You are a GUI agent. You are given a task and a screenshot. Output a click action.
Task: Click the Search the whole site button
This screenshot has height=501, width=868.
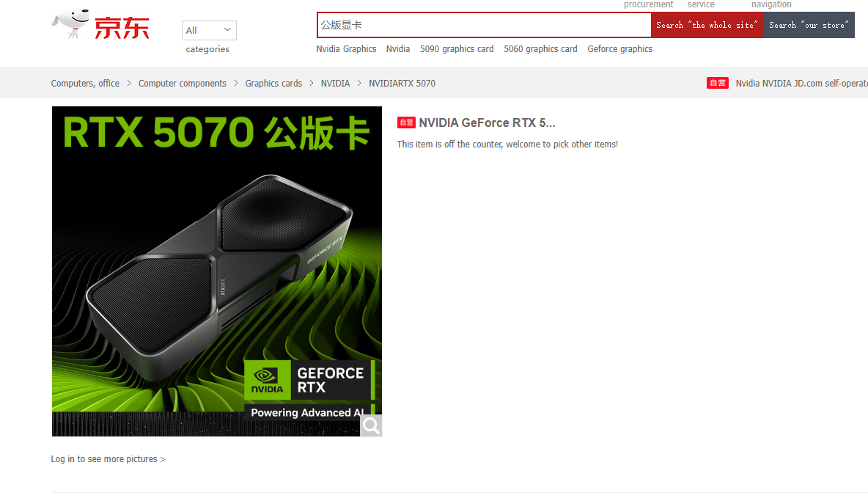click(x=706, y=24)
